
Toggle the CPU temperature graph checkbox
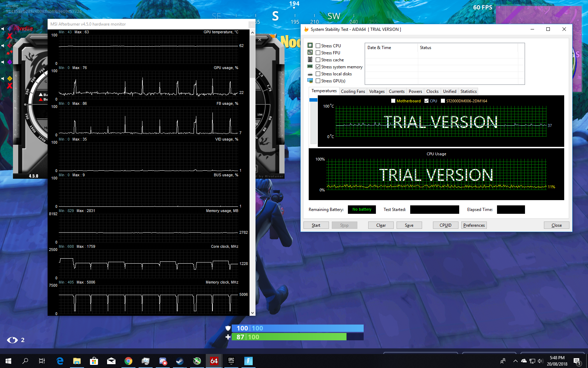[x=426, y=101]
